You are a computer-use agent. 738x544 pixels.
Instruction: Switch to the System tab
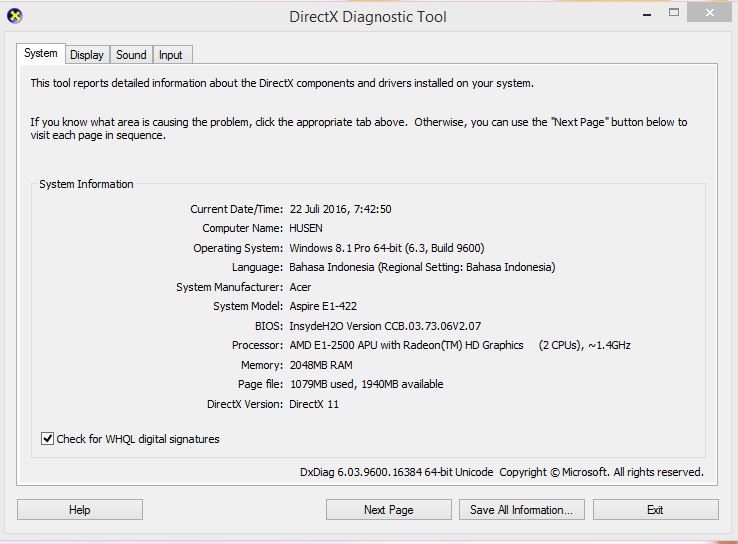tap(41, 53)
